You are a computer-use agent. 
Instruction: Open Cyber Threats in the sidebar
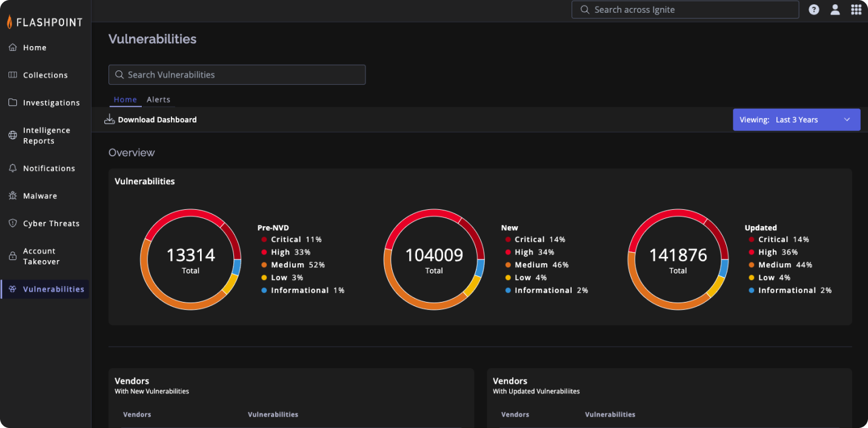coord(52,224)
